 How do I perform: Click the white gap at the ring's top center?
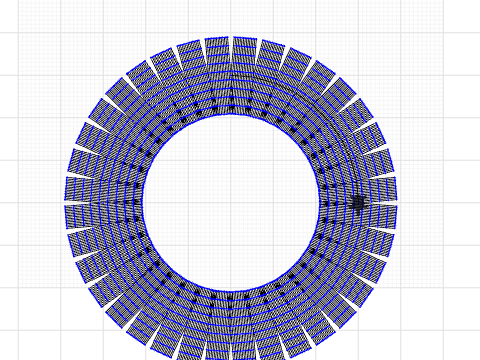coord(231,50)
